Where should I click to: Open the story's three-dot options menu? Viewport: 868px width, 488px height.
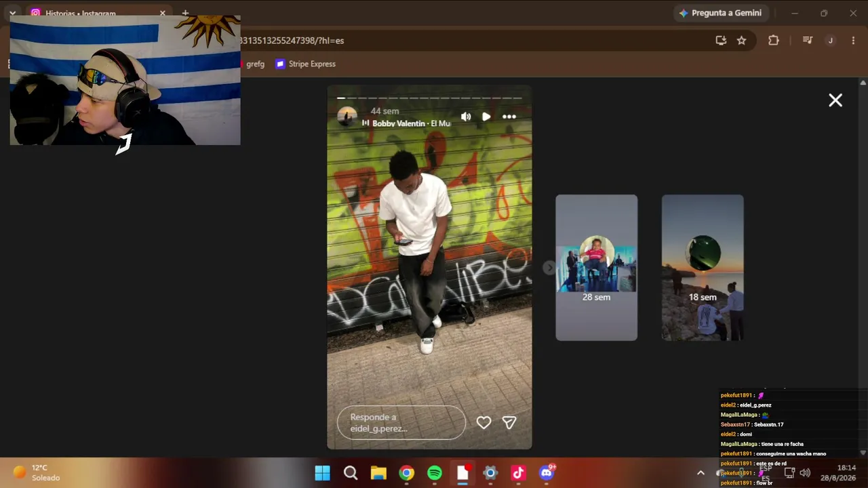point(509,117)
